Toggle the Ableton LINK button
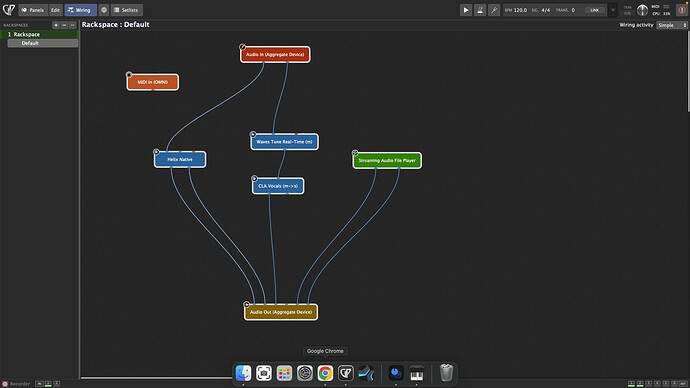This screenshot has width=690, height=388. pyautogui.click(x=594, y=10)
